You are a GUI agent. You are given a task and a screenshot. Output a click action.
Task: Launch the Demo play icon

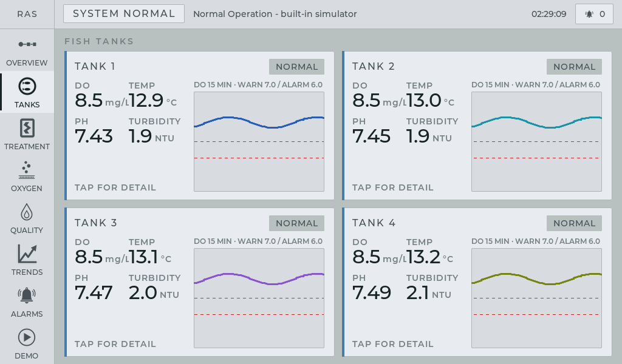tap(27, 337)
